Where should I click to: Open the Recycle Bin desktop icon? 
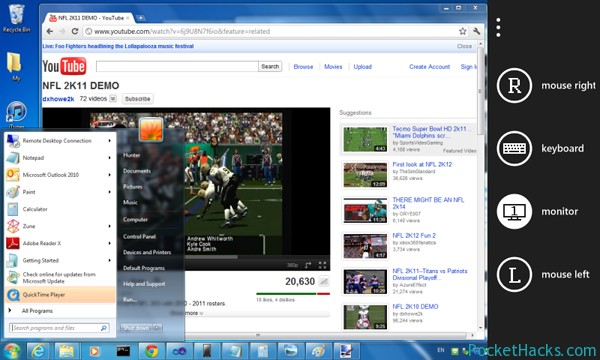(16, 18)
